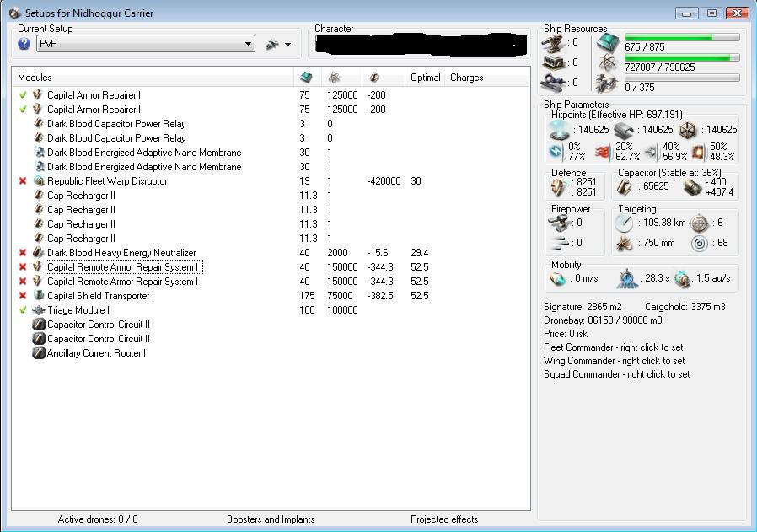Click powergrid usage bar 727007 / 790625

(x=682, y=57)
